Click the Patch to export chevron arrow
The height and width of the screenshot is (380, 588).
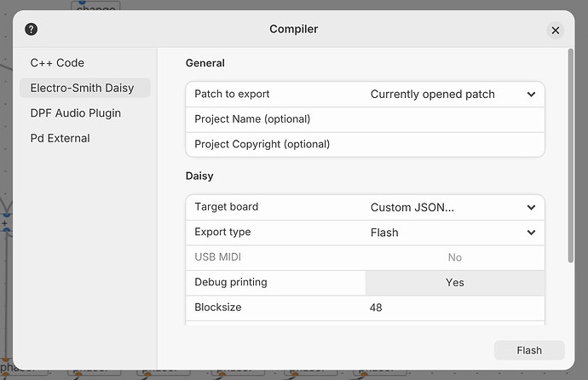tap(531, 95)
